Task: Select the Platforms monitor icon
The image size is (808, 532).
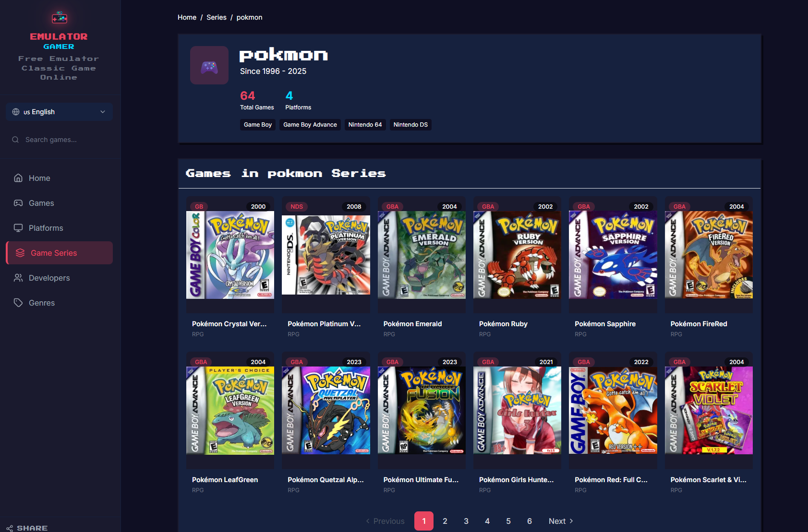Action: point(18,228)
